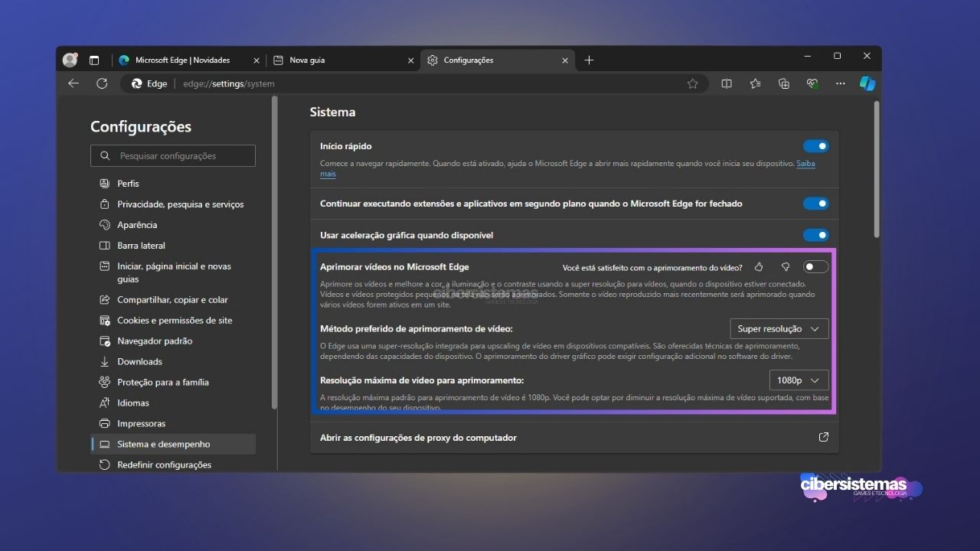Toggle background extensions and apps switch
The height and width of the screenshot is (551, 980).
[x=816, y=204]
